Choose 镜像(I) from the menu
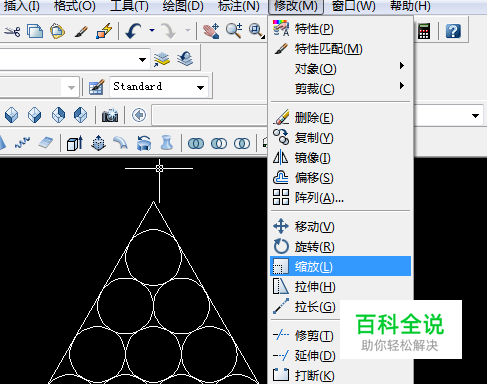The height and width of the screenshot is (384, 487). click(x=341, y=158)
